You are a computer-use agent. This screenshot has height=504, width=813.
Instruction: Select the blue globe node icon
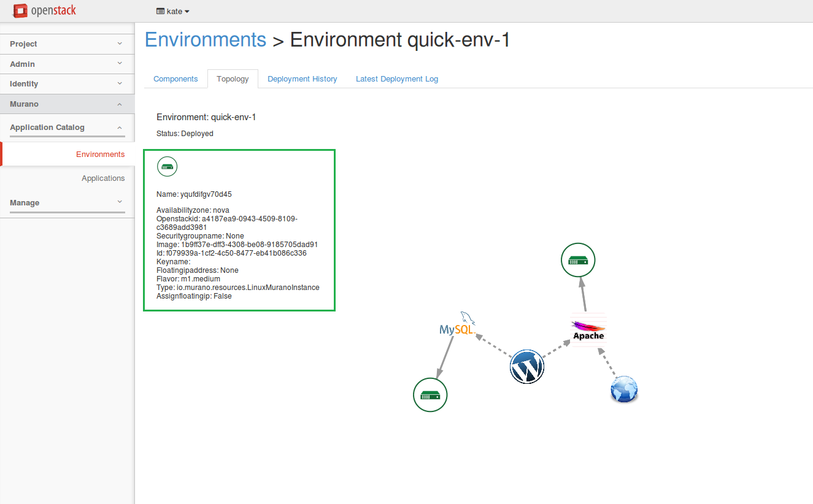[x=624, y=389]
